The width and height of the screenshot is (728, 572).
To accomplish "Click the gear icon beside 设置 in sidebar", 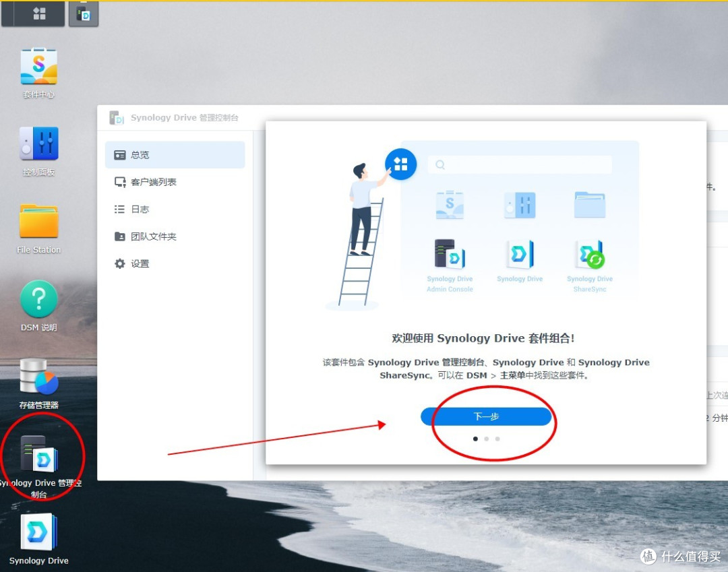I will 119,263.
